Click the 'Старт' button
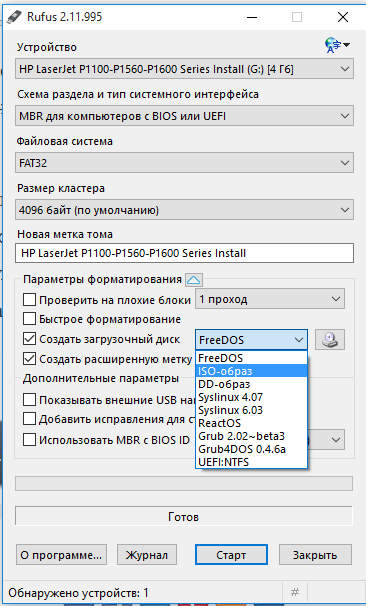 point(231,555)
